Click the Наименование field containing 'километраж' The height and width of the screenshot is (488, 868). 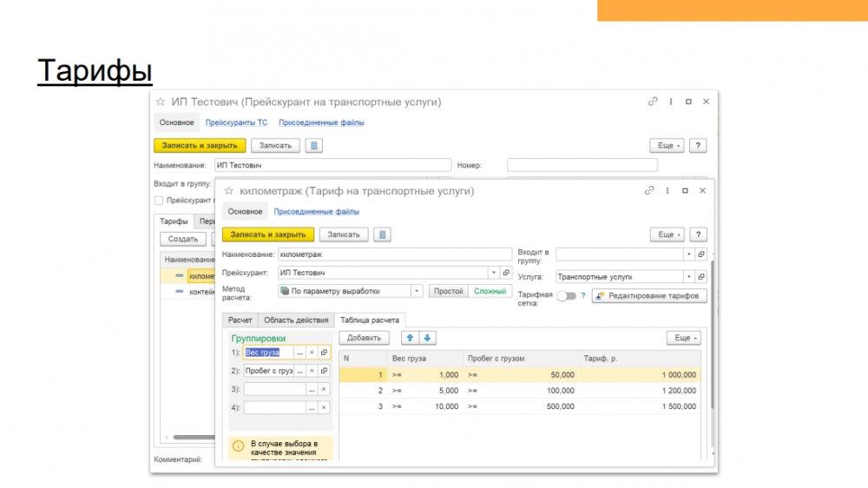coord(394,254)
